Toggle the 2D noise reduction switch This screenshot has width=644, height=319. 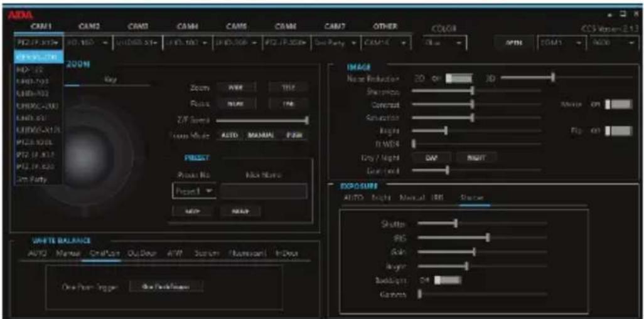459,78
